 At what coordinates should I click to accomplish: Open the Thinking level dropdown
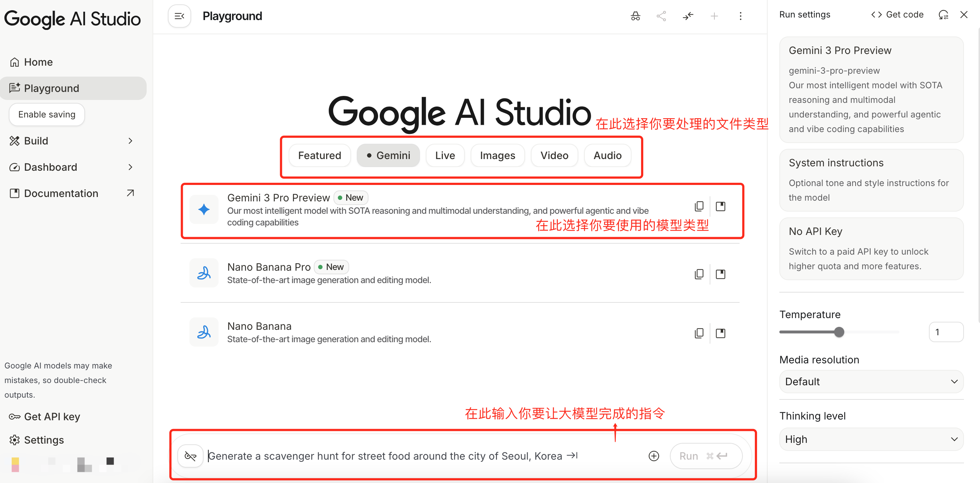pos(871,439)
